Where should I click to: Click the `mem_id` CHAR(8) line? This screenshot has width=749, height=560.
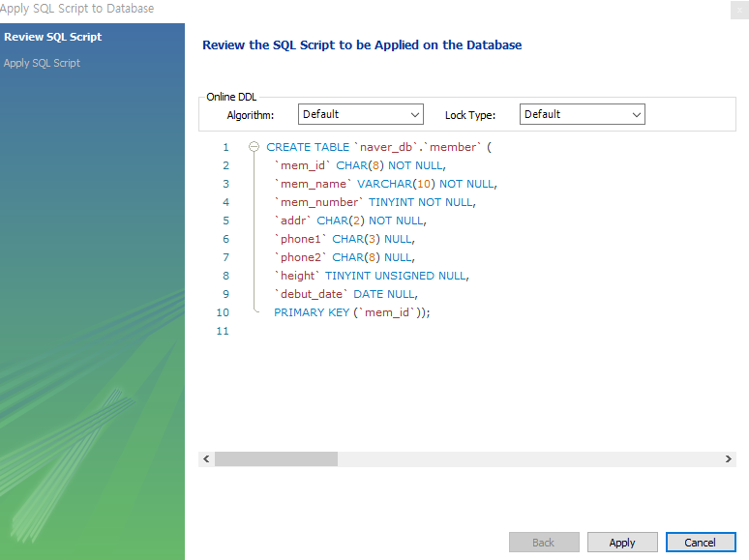(x=360, y=165)
